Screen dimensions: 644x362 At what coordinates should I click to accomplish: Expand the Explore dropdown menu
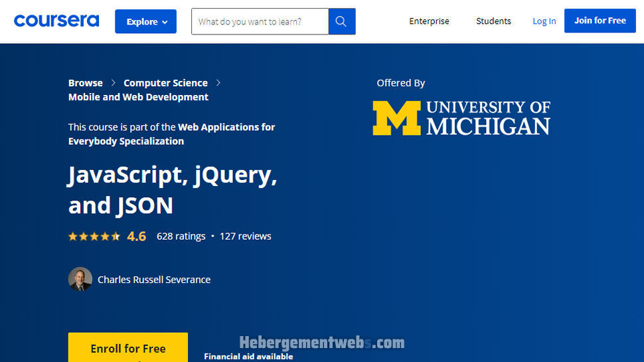pos(145,21)
